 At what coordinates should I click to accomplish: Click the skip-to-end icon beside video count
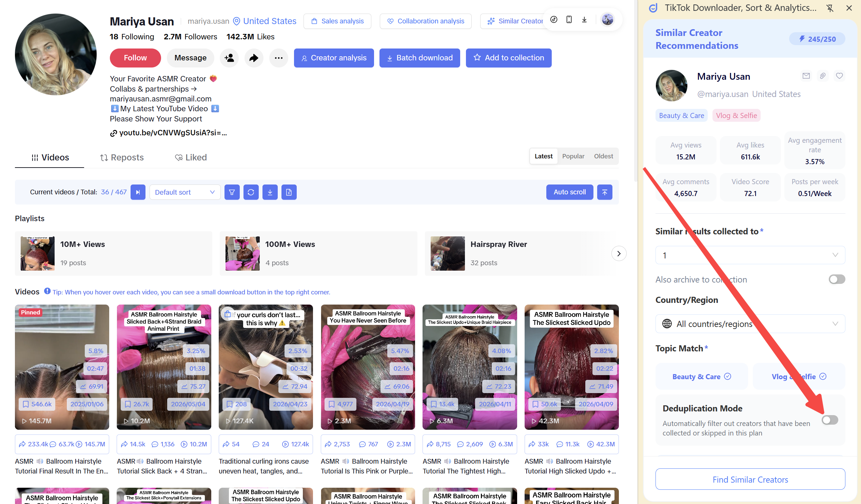pyautogui.click(x=138, y=192)
